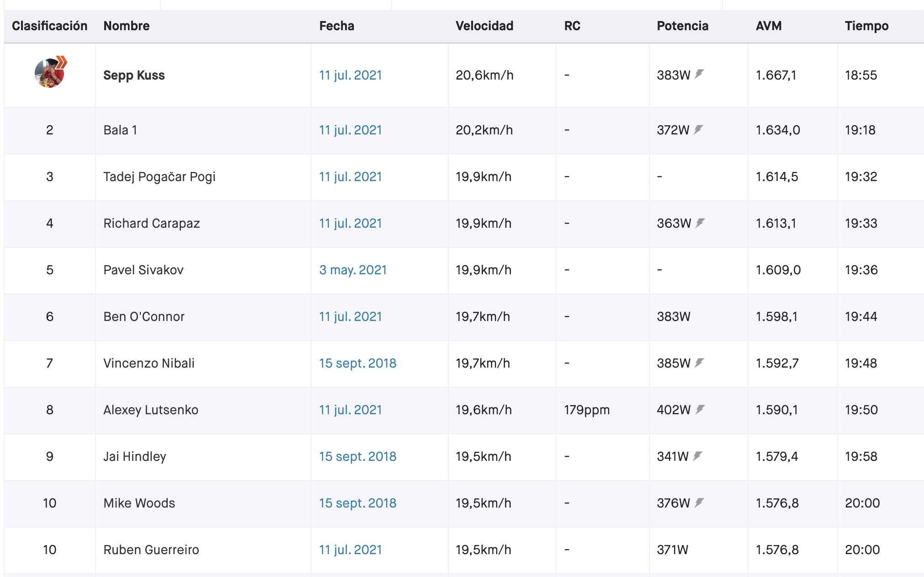Viewport: 924px width, 577px height.
Task: Click the Velocidad column header
Action: click(484, 26)
